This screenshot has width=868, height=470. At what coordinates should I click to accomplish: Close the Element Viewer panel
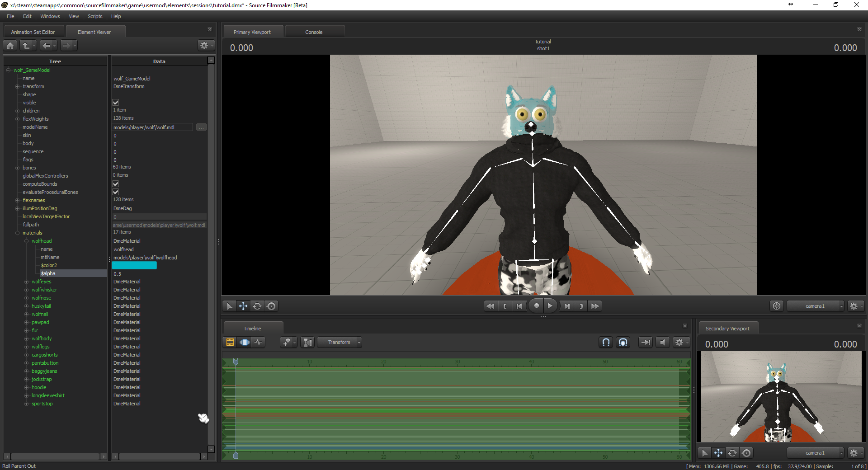click(x=210, y=29)
